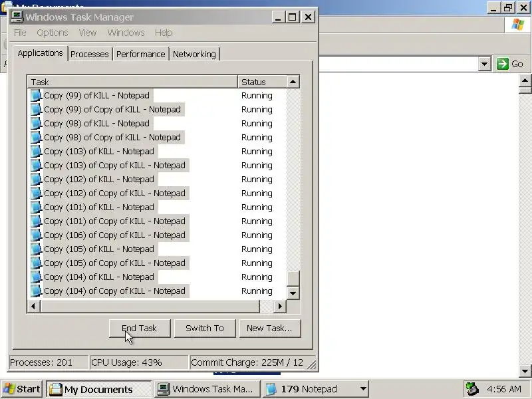Screen dimensions: 532x399
Task: Click the notepad icon for Copy (103) of KILL
Action: [x=36, y=152]
